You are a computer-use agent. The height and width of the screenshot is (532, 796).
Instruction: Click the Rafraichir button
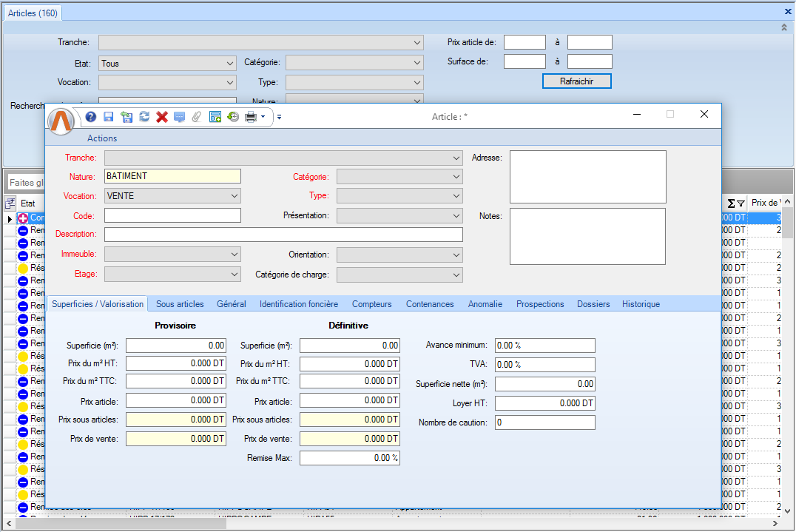click(576, 81)
